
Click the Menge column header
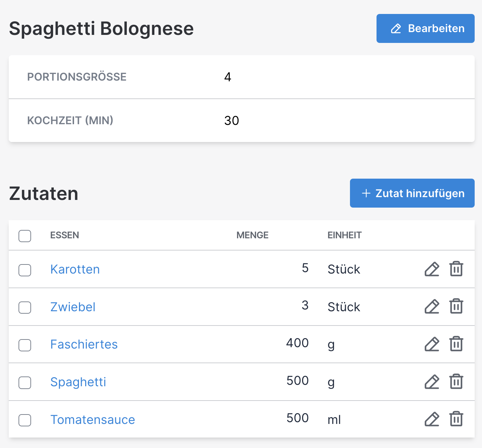[253, 235]
